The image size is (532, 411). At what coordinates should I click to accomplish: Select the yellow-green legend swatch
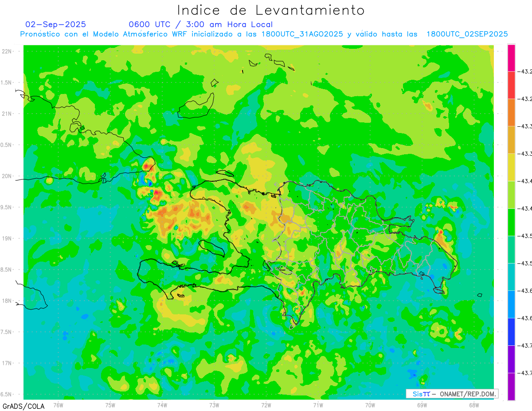tap(511, 195)
